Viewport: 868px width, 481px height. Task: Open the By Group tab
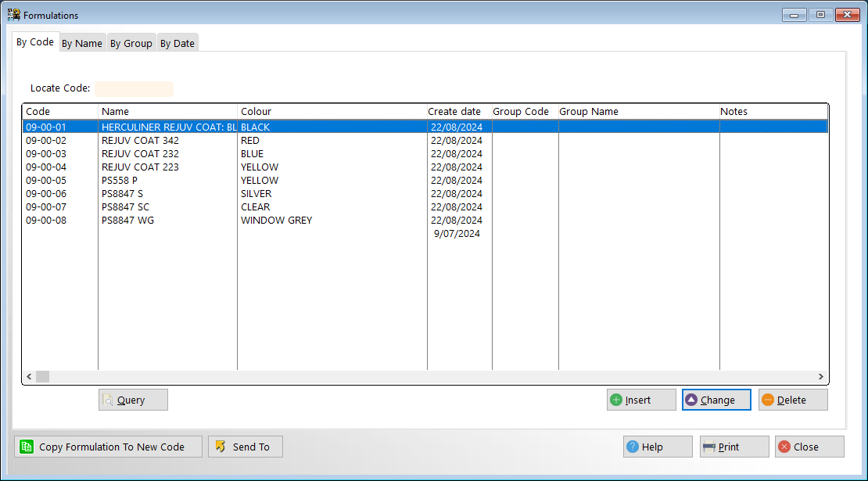[x=131, y=44]
